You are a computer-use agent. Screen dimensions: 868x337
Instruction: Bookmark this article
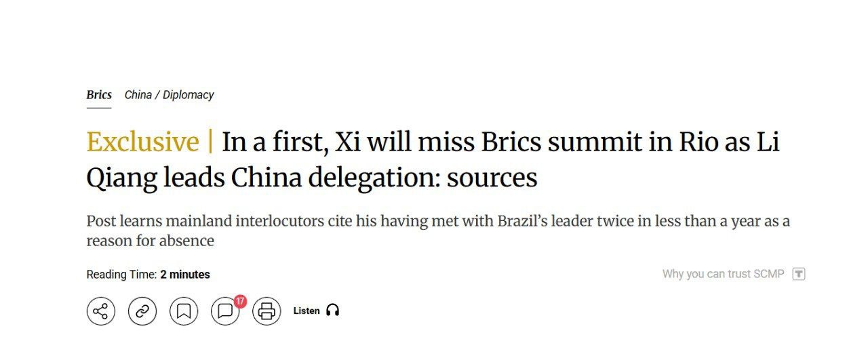[x=184, y=311]
